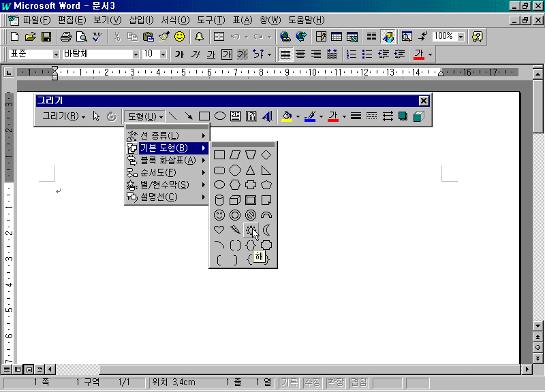Switch to page layout view button
Screen dimensions: 545x392
pyautogui.click(x=29, y=369)
